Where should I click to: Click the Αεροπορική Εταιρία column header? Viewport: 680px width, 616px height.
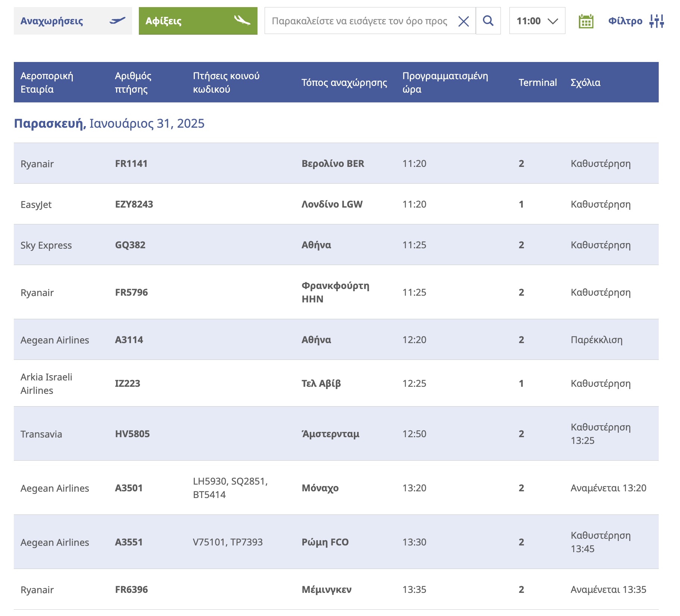click(x=47, y=83)
